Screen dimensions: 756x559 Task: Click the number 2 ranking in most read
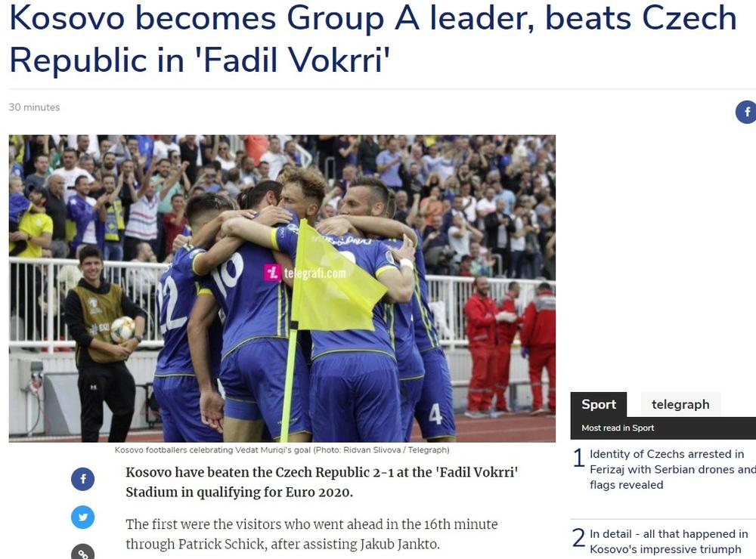(578, 538)
